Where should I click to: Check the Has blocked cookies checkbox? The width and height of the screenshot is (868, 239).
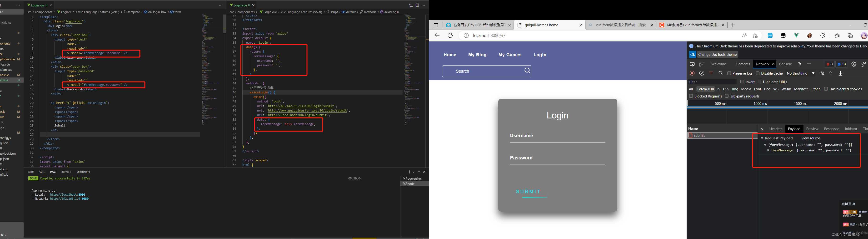click(826, 89)
